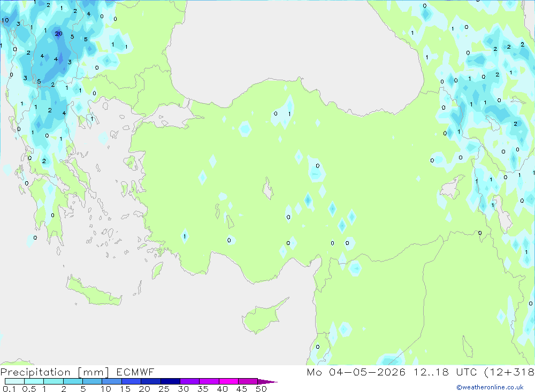Click the 'Precipitation [mm]' title text
The height and width of the screenshot is (392, 535).
55,372
